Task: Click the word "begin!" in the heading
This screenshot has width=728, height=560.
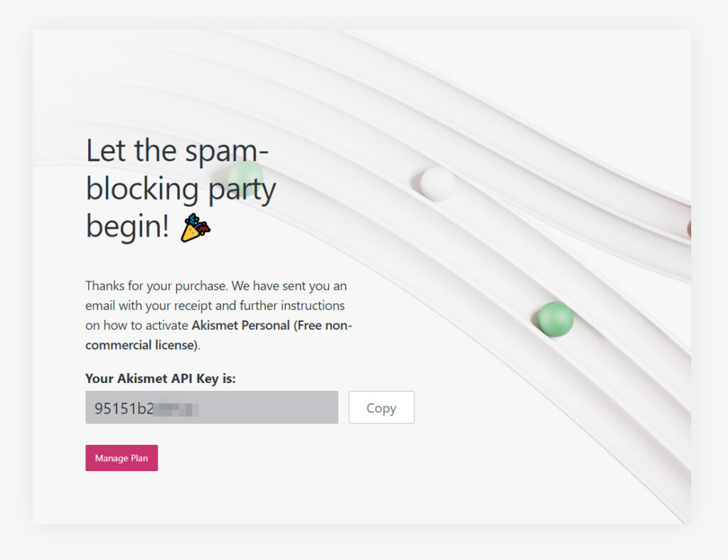Action: 127,227
